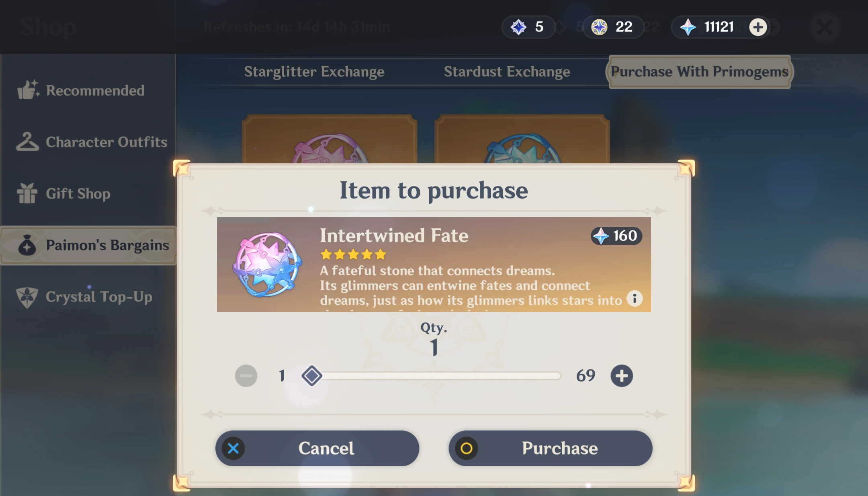Open Character Outfits section
The height and width of the screenshot is (496, 868).
click(x=92, y=142)
